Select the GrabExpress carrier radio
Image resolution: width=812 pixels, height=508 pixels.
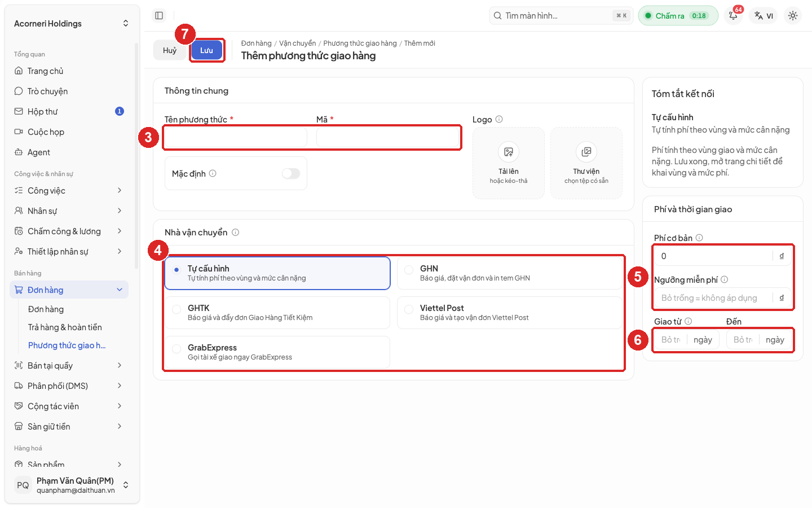pyautogui.click(x=176, y=349)
